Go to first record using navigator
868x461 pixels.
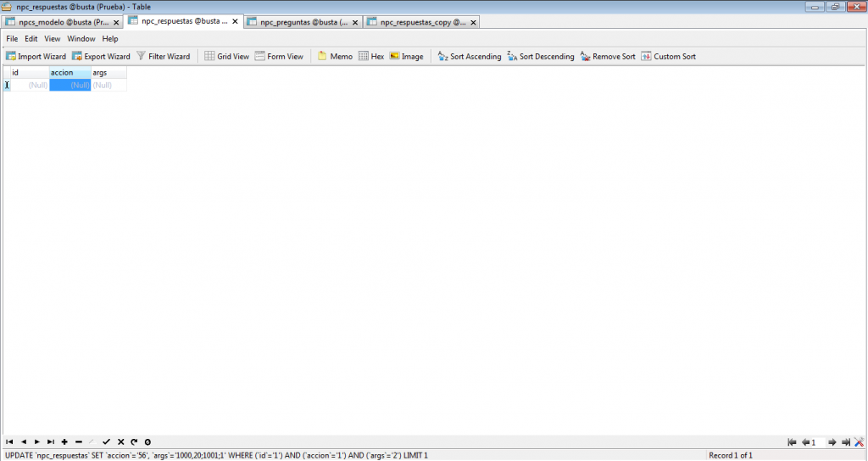click(9, 442)
